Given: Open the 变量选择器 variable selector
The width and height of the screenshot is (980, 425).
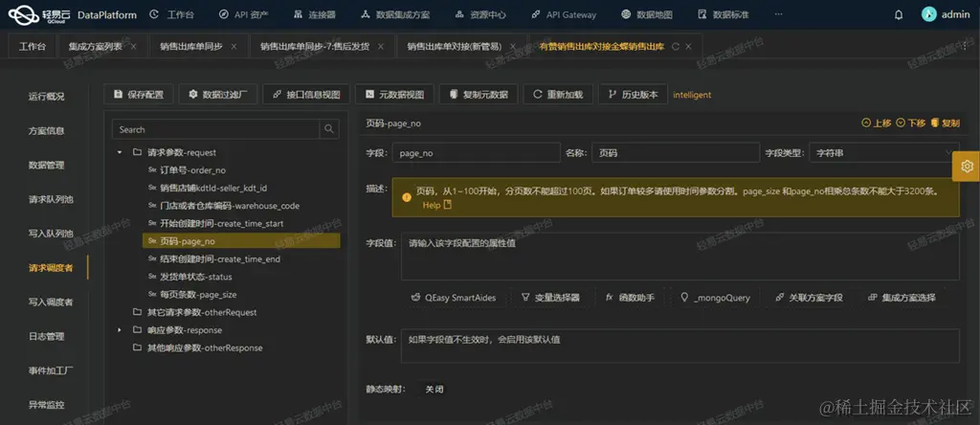Looking at the screenshot, I should (x=550, y=298).
